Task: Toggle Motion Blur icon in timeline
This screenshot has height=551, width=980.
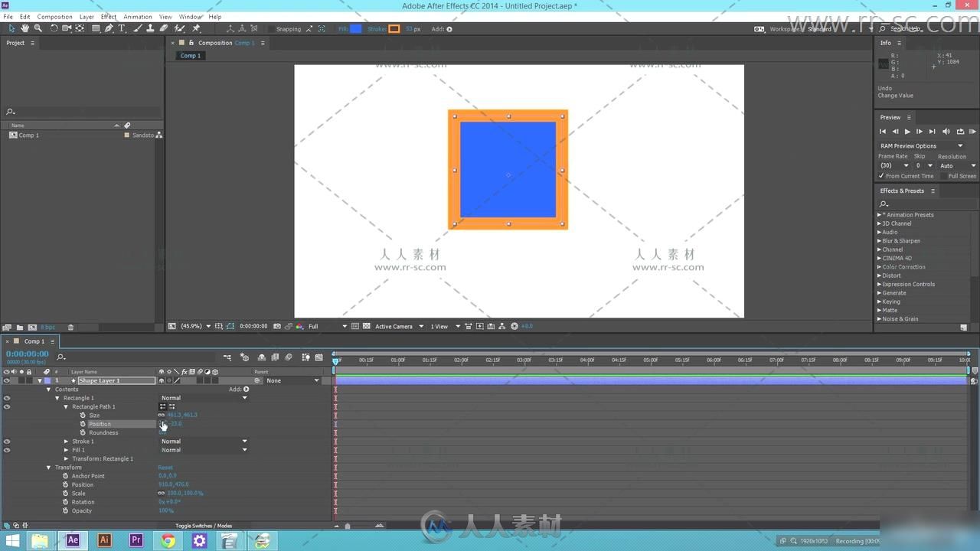Action: [x=289, y=357]
